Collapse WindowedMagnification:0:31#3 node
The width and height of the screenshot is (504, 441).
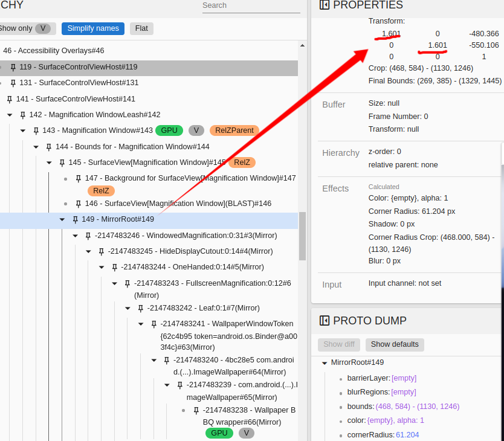(x=75, y=236)
